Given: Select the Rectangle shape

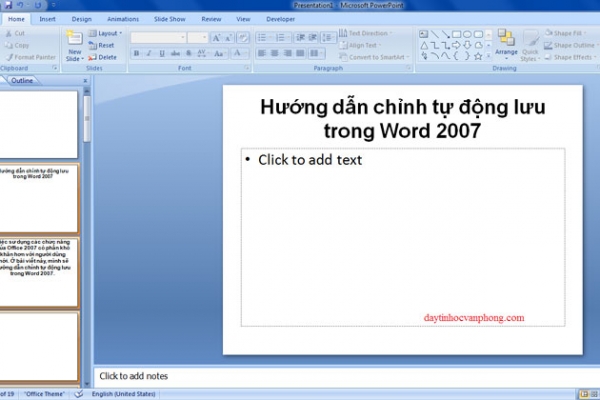Looking at the screenshot, I should click(456, 34).
